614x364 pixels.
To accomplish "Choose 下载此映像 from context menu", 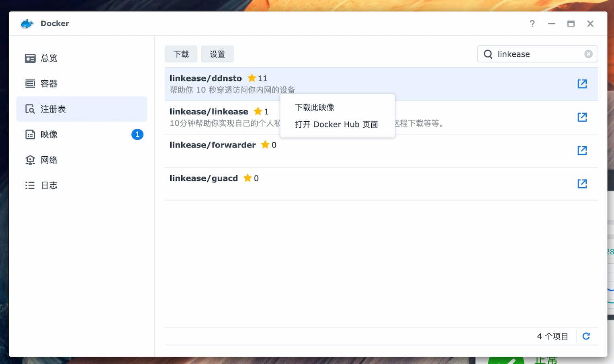I will click(338, 107).
